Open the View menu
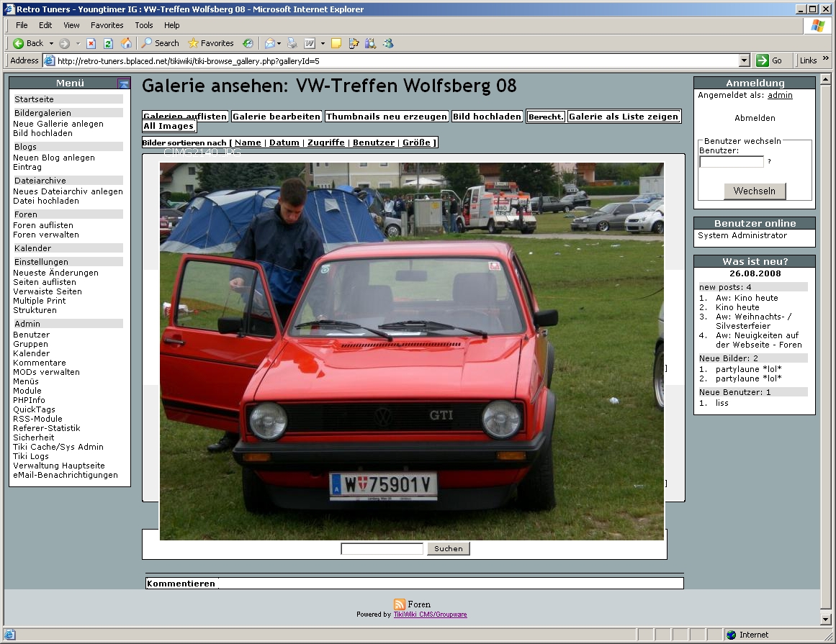The image size is (836, 644). [x=71, y=25]
